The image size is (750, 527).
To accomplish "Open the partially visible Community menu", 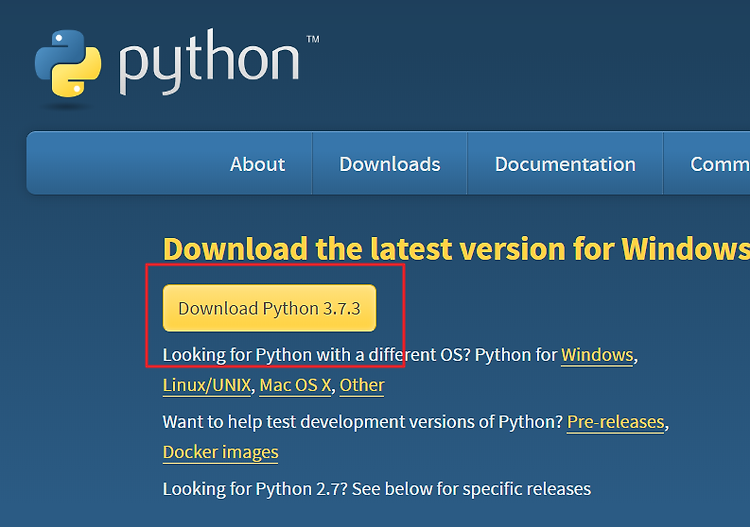I will tap(719, 164).
